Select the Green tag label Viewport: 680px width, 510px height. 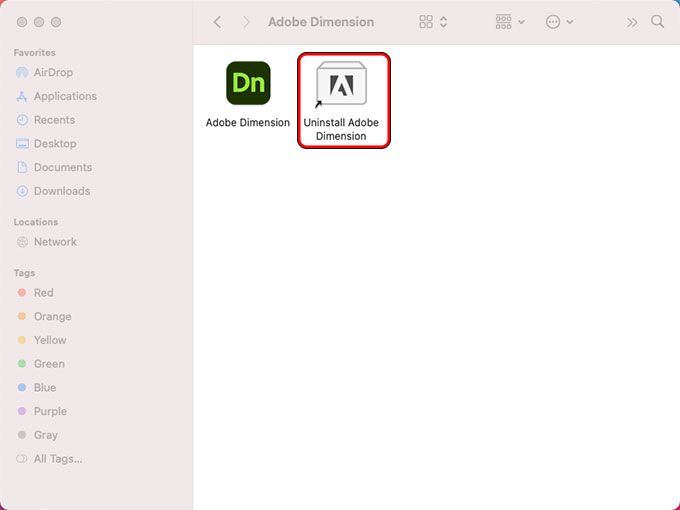click(49, 364)
